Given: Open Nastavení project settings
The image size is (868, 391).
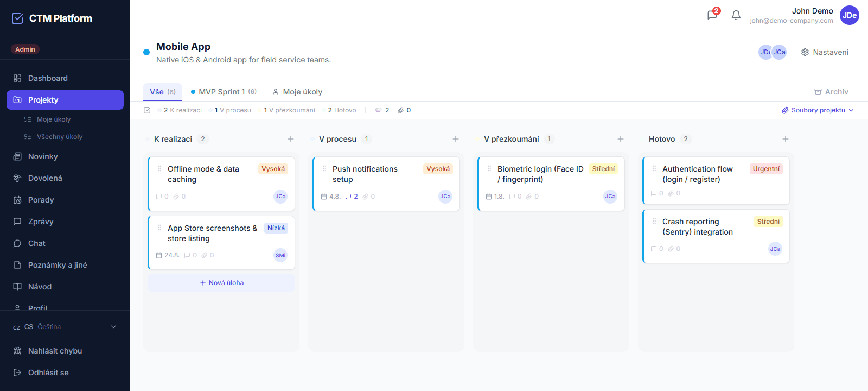Looking at the screenshot, I should tap(825, 52).
